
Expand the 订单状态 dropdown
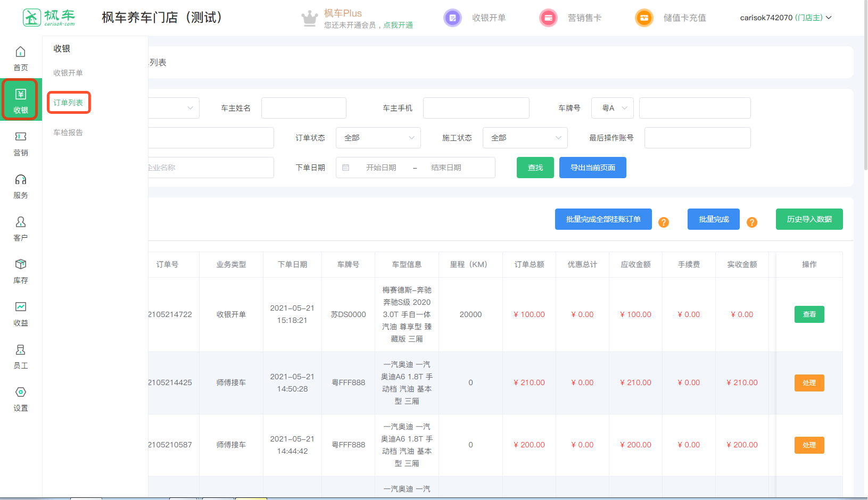[x=378, y=138]
